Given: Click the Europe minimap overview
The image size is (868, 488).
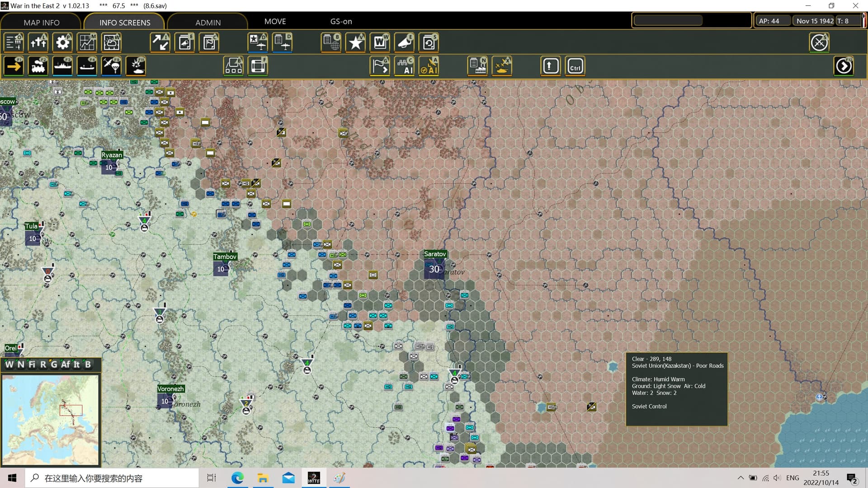Looking at the screenshot, I should (x=51, y=419).
